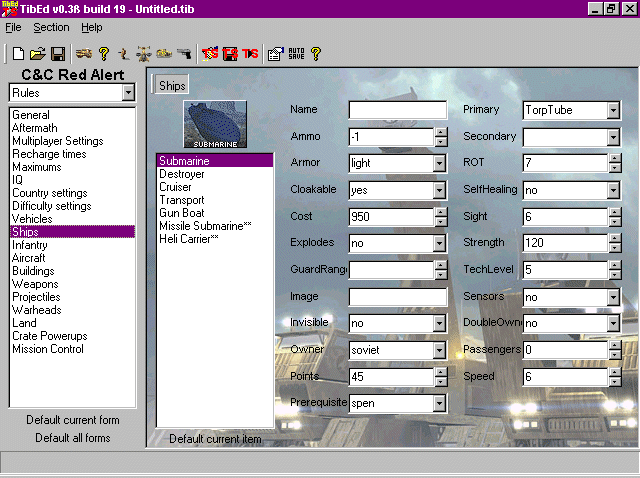Click the New file toolbar icon

pos(18,54)
